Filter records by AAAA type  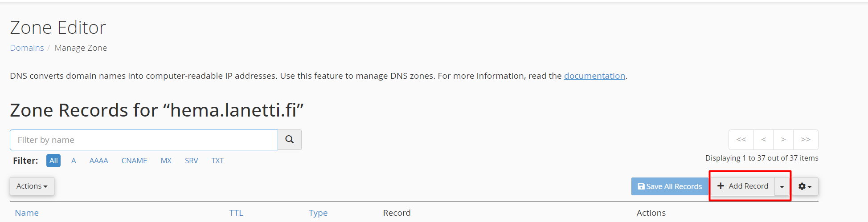(99, 161)
